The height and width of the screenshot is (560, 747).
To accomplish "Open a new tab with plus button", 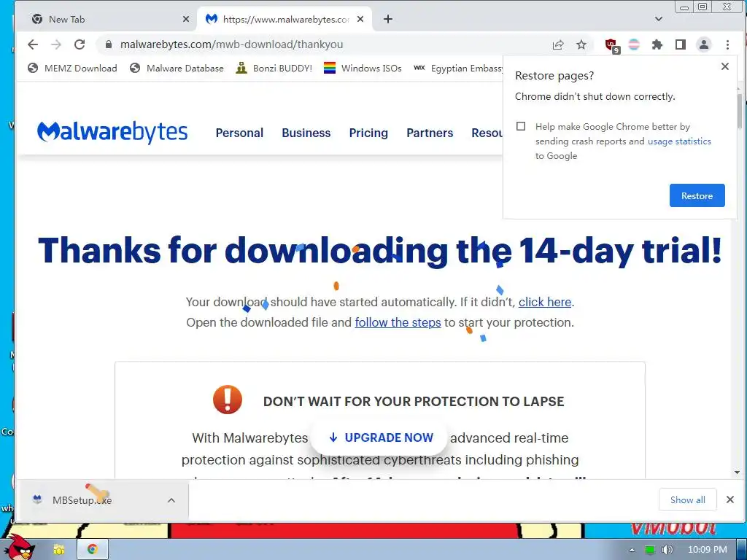I will (x=388, y=19).
